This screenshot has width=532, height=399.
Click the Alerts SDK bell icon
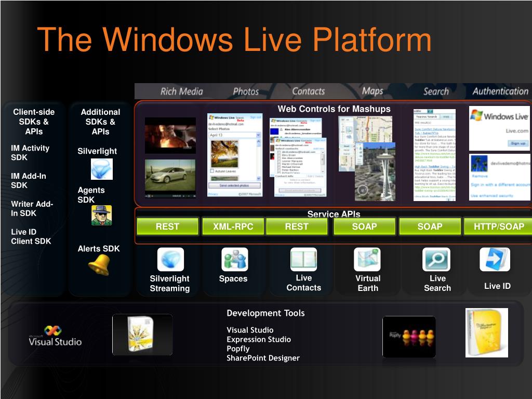click(99, 264)
